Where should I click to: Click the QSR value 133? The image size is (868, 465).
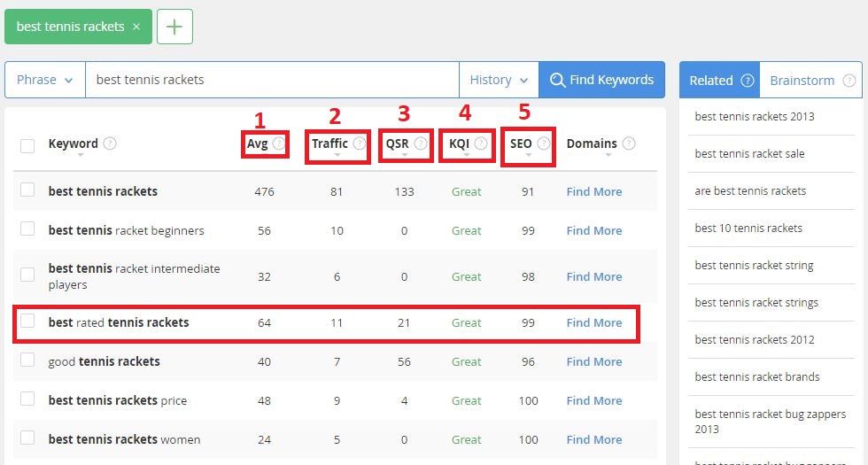click(x=404, y=191)
